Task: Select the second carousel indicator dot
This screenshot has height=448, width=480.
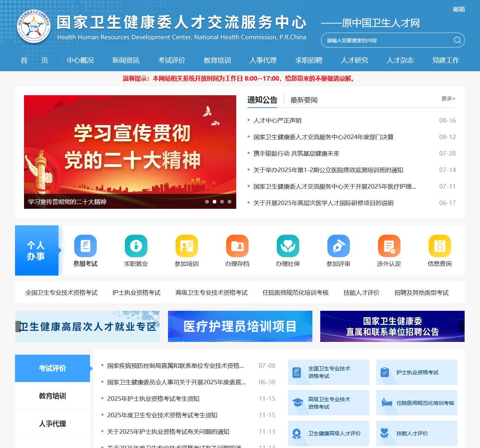Action: click(215, 201)
